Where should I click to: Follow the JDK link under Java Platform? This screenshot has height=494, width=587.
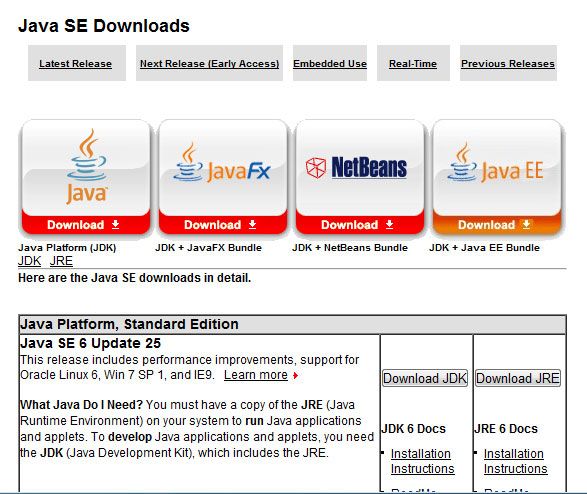(x=30, y=260)
